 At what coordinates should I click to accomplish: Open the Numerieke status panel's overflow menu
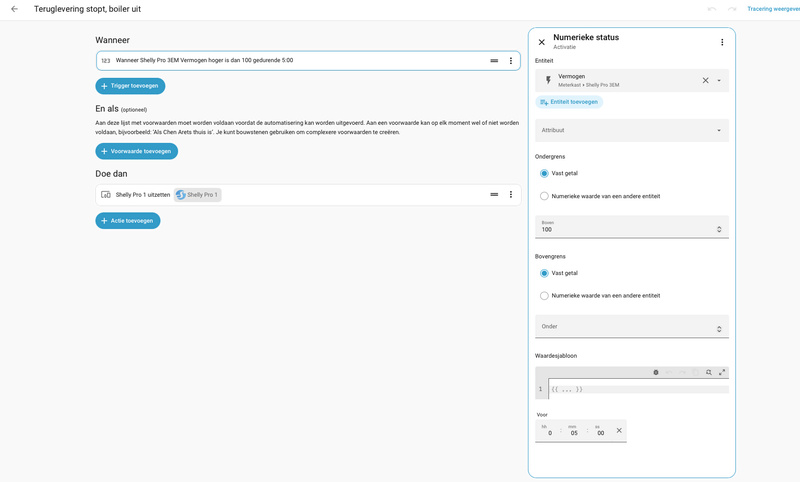722,42
